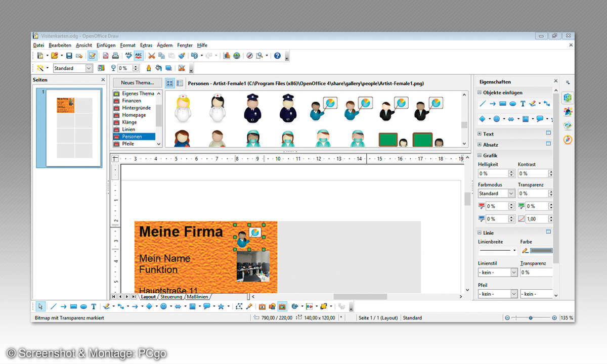This screenshot has width=607, height=364.
Task: Select Hintergründe theme in gallery list
Action: pos(134,108)
